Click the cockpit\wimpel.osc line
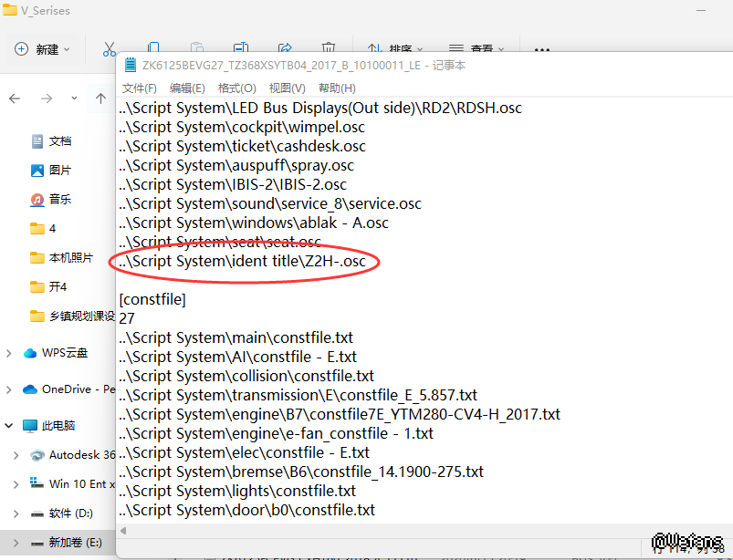The image size is (733, 560). 242,127
